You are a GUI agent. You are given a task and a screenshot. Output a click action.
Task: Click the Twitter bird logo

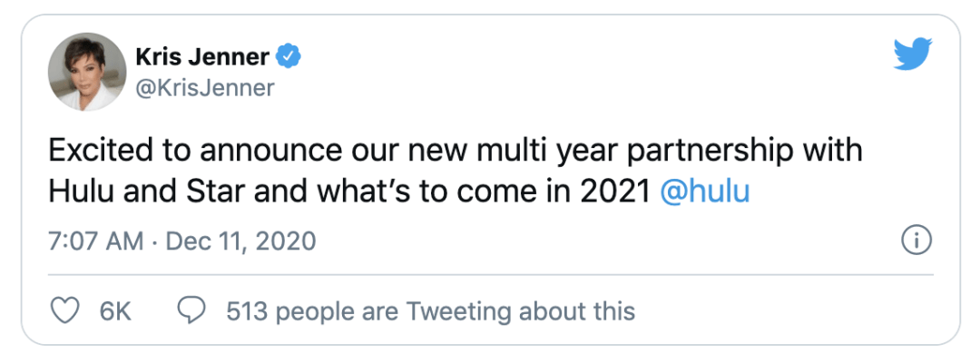point(913,54)
